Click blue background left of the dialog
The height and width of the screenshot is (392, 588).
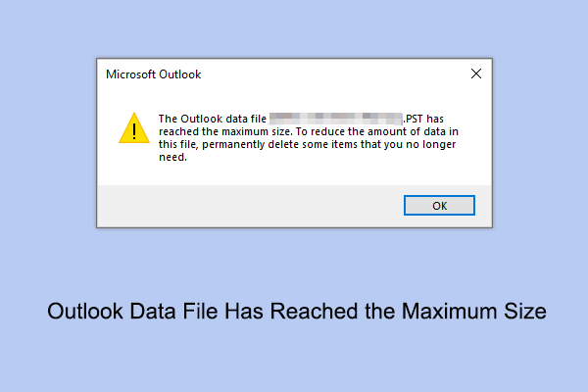(47, 147)
